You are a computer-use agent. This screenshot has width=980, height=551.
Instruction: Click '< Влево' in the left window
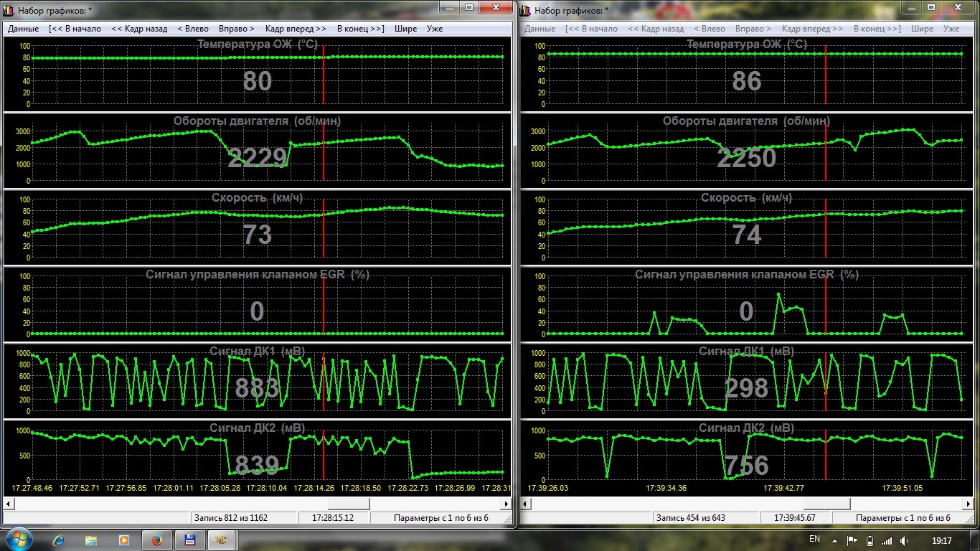[x=193, y=29]
